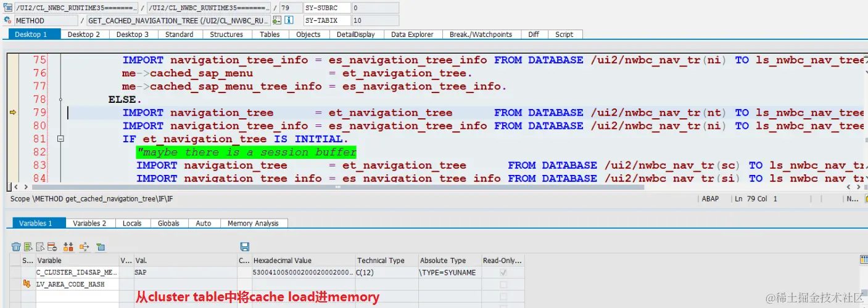Click the remove-row icon in variables toolbar
The image size is (868, 308).
[52, 246]
